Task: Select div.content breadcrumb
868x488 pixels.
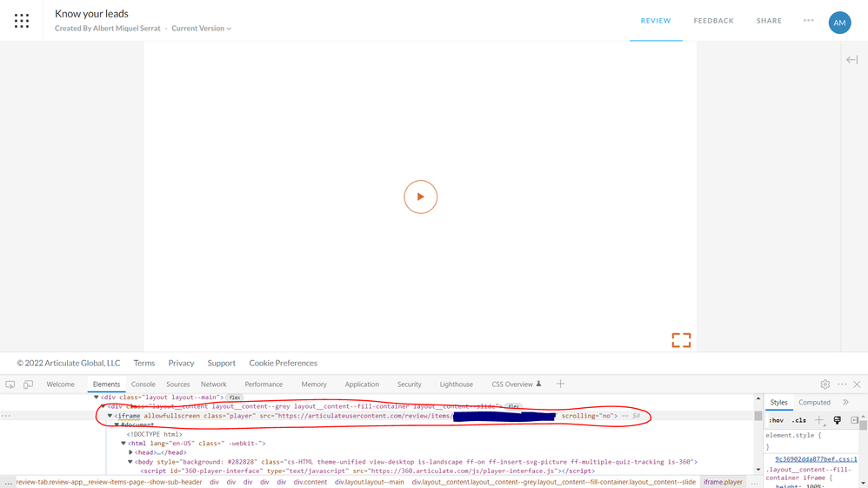Action: [310, 483]
